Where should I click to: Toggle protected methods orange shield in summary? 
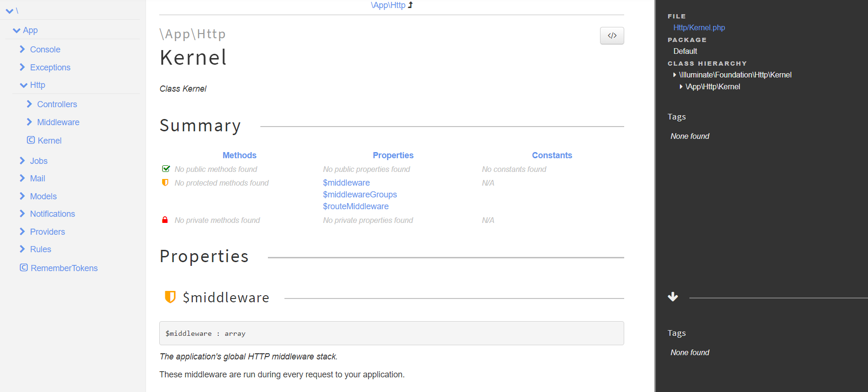pos(165,183)
